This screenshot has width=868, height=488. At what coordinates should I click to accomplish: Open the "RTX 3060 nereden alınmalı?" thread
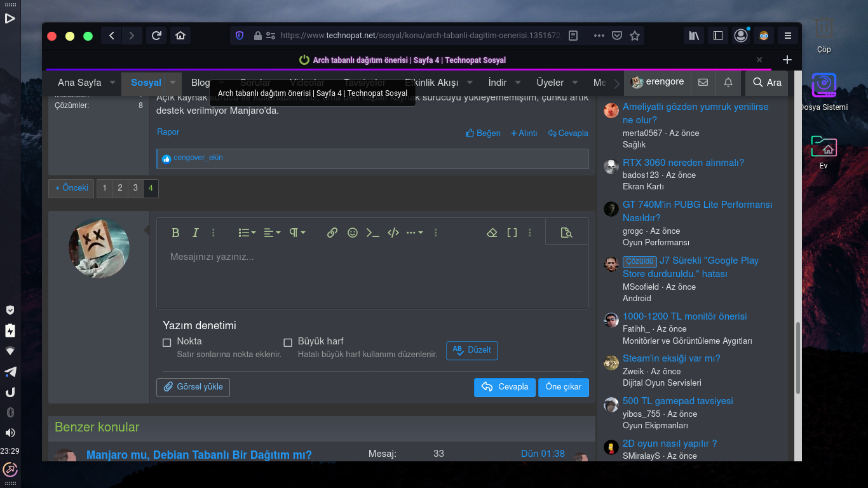click(x=683, y=163)
